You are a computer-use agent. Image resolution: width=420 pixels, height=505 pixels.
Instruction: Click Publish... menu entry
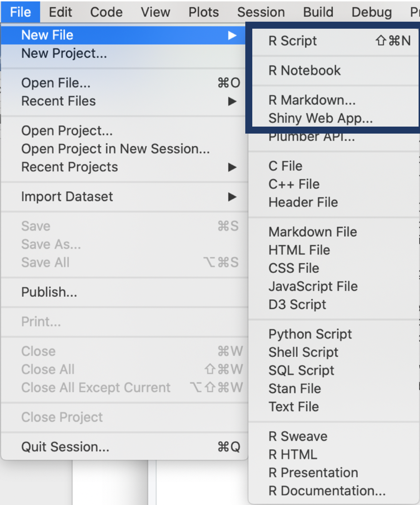(x=49, y=292)
